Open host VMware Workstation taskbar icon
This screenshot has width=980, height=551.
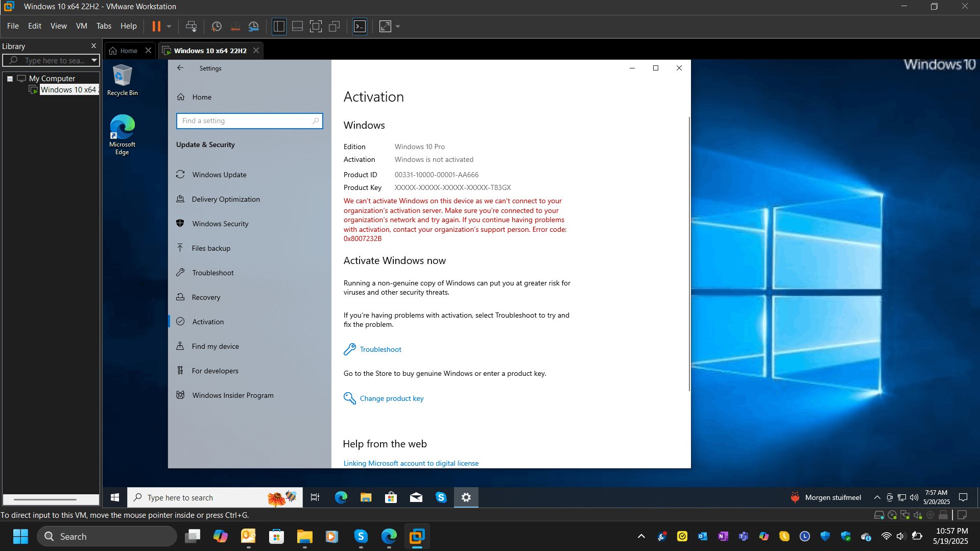coord(417,536)
